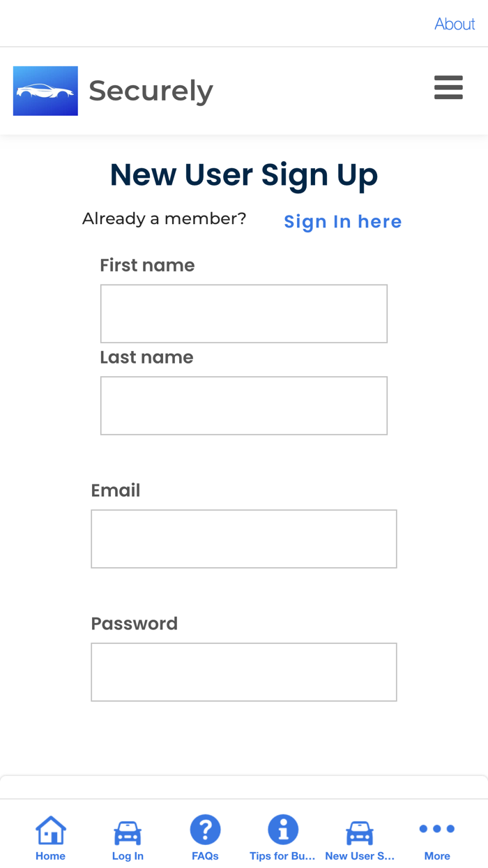488x868 pixels.
Task: Click the Securely brand title
Action: pos(151,91)
